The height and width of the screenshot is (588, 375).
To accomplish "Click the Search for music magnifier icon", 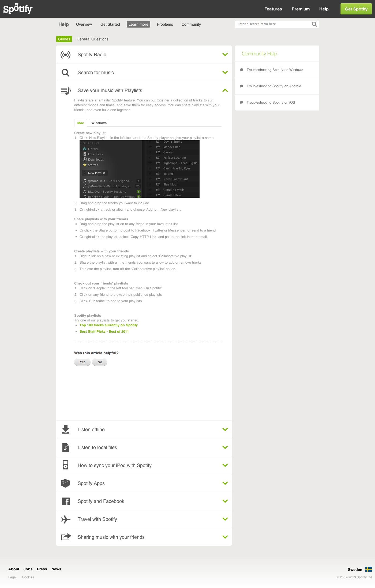I will tap(66, 73).
